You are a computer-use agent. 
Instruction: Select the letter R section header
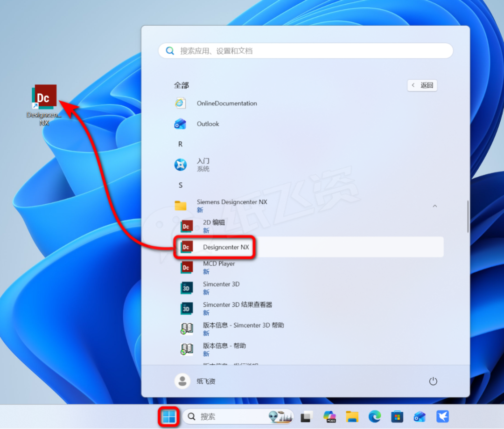click(x=181, y=145)
